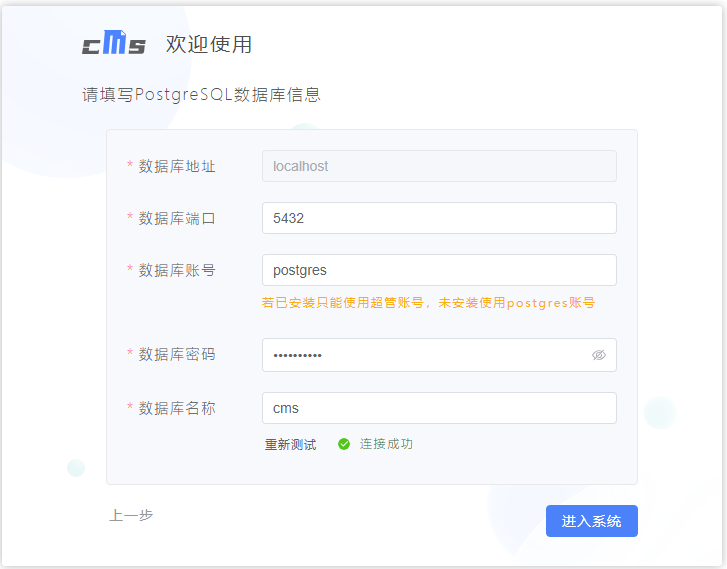Click the orange postgres account hint text

428,303
